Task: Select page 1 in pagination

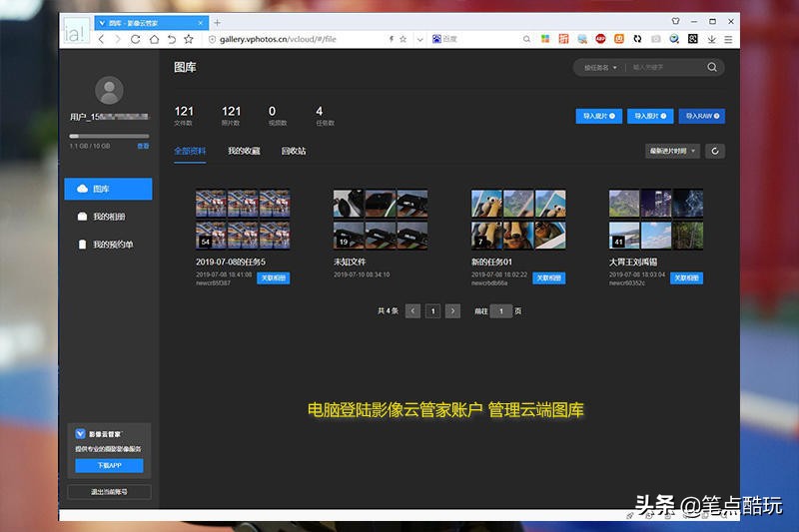Action: pyautogui.click(x=432, y=311)
